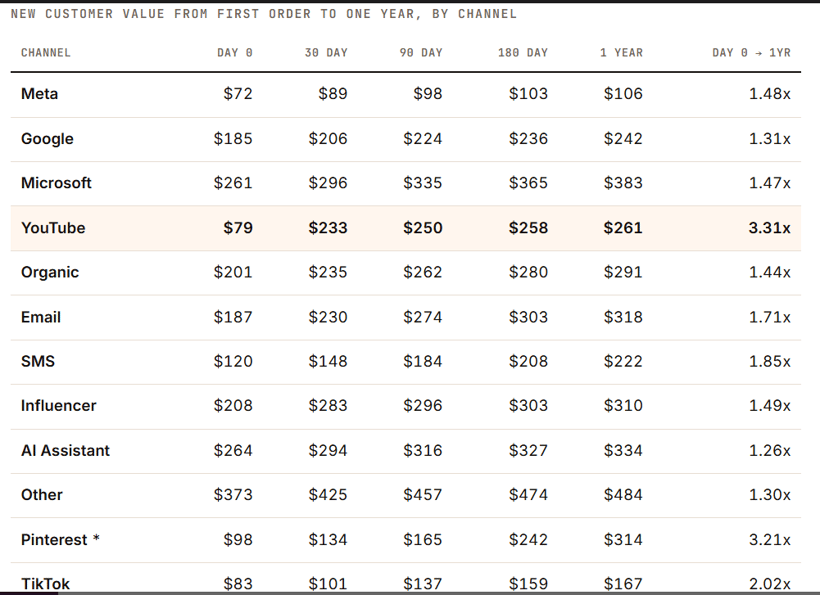Click YouTube's 3.31x multiplier value

click(x=769, y=228)
